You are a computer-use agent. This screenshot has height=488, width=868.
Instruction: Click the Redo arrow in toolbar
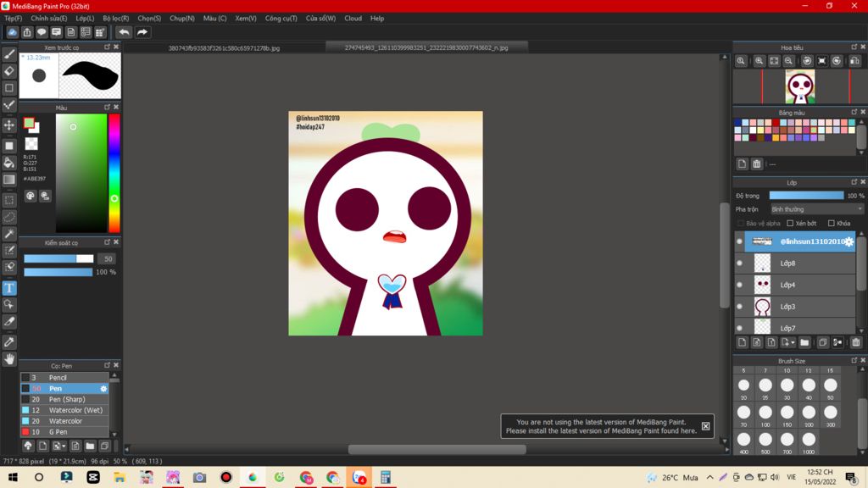142,32
